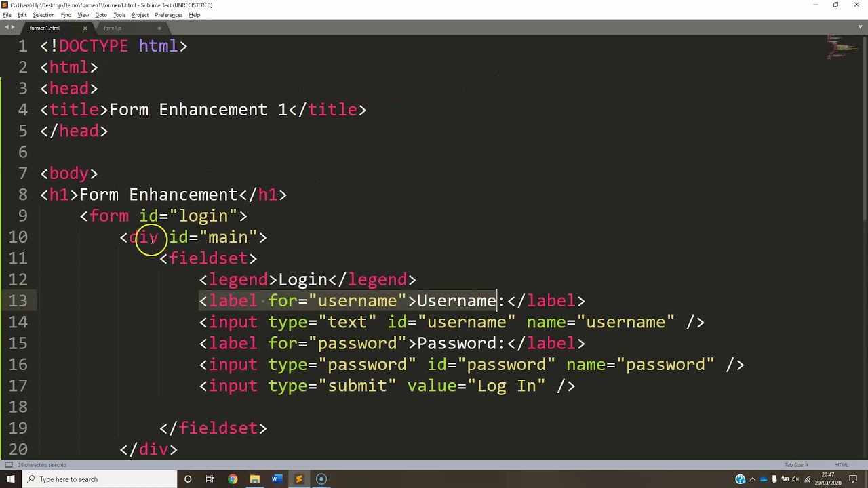
Task: Close the formen1.html tab
Action: click(x=85, y=28)
